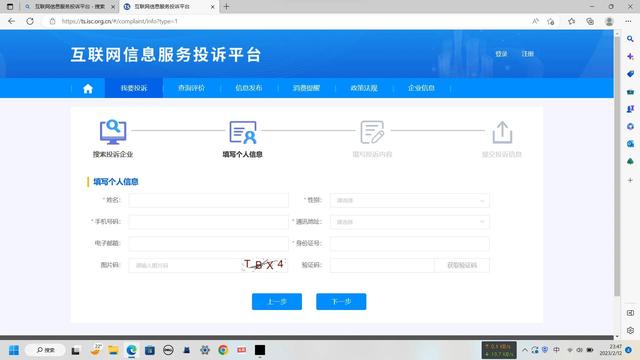Click the upload-arrow final step icon
Viewport: 640px width, 360px height.
502,132
